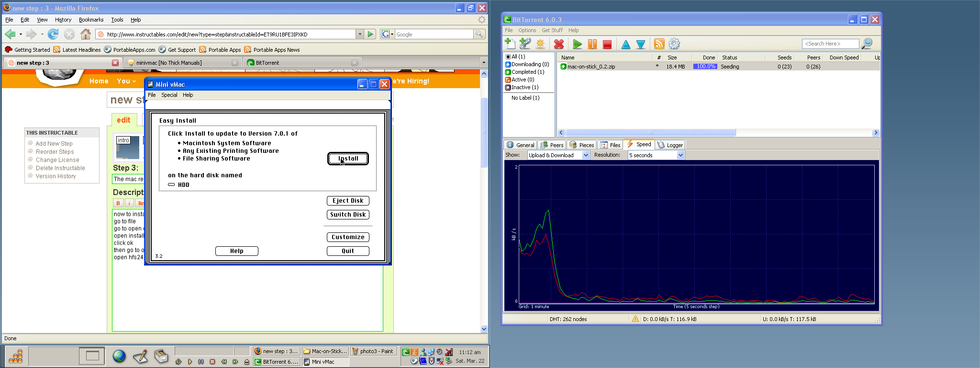Open Options menu in BitTorrent

[x=527, y=30]
